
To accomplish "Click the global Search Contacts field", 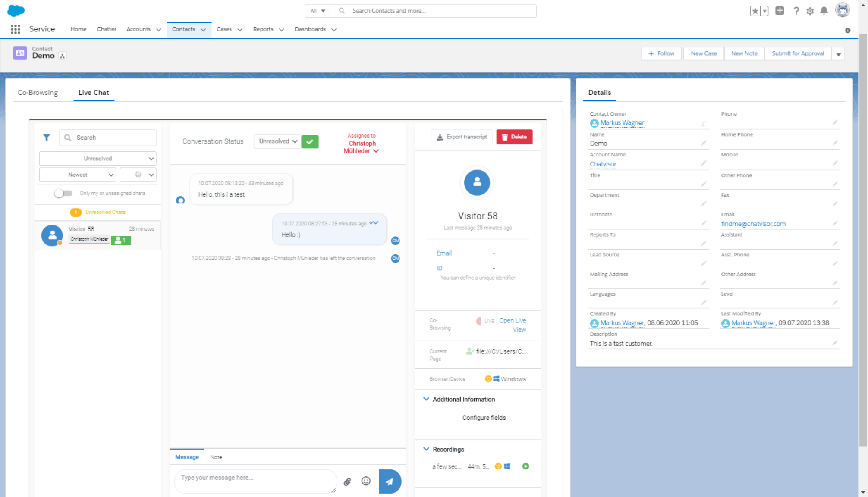I will tap(434, 11).
